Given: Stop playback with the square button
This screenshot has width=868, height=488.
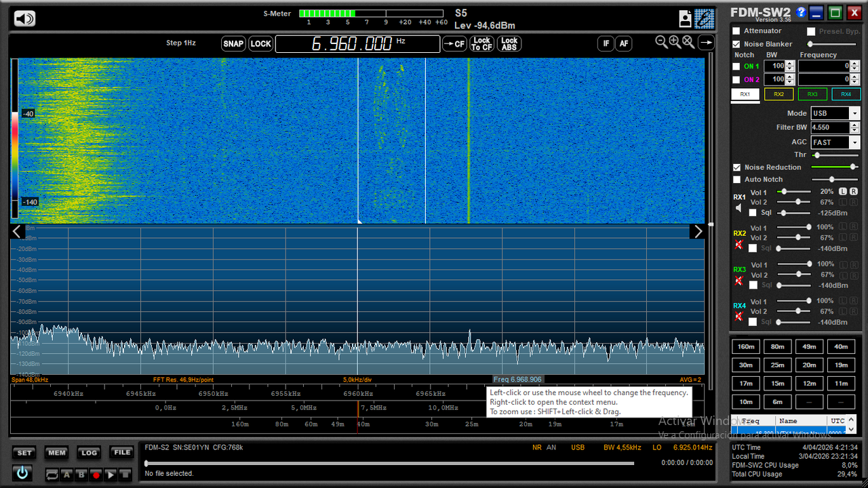Looking at the screenshot, I should tap(125, 475).
